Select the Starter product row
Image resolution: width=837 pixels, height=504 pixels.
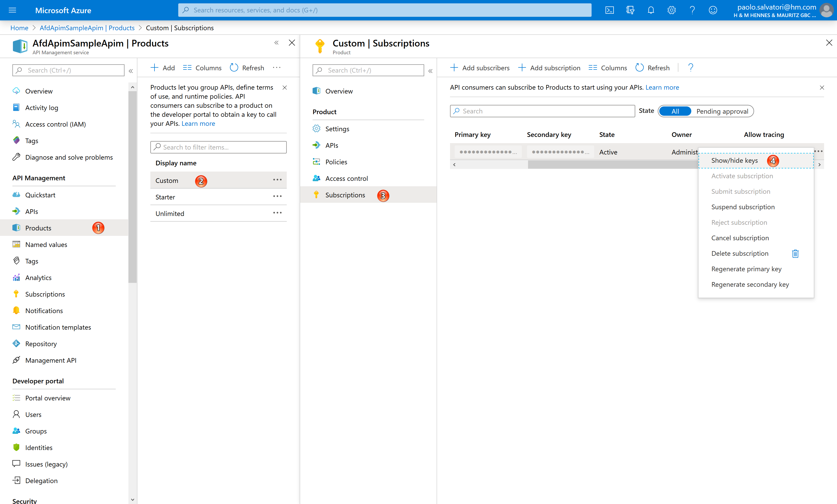(x=218, y=197)
